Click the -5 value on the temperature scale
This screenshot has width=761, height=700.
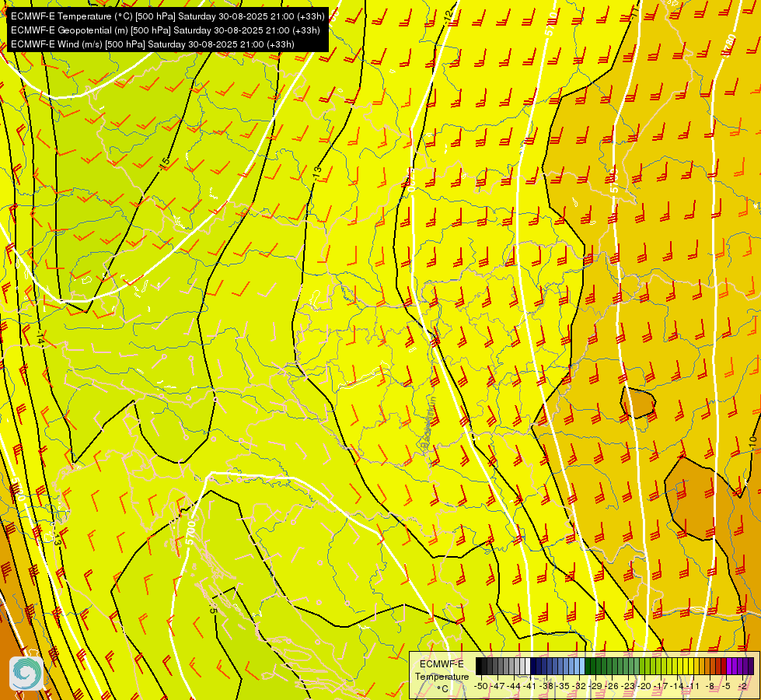(x=726, y=686)
